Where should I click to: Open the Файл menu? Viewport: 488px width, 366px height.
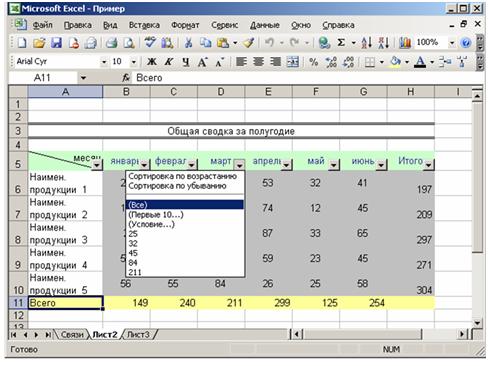click(43, 25)
